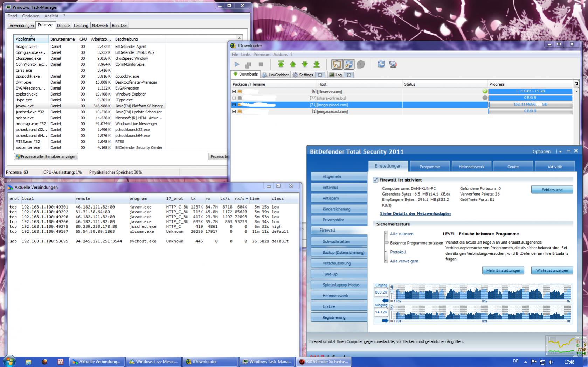Viewport: 588px width, 367px height.
Task: Click the 'Mehr Einstellungen' button
Action: click(503, 270)
